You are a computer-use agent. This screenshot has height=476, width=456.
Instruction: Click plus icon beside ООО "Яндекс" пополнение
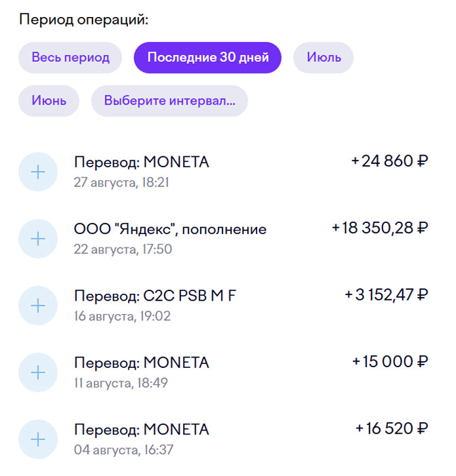click(x=38, y=239)
